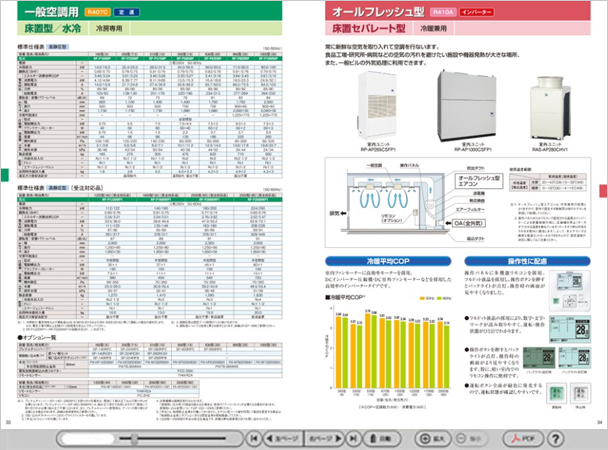Click the red index tab on right edge
The height and width of the screenshot is (450, 608).
point(603,190)
